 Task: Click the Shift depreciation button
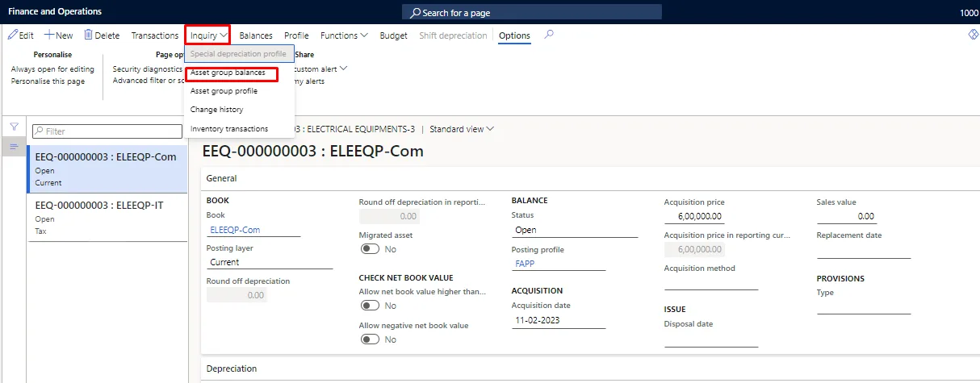coord(453,35)
